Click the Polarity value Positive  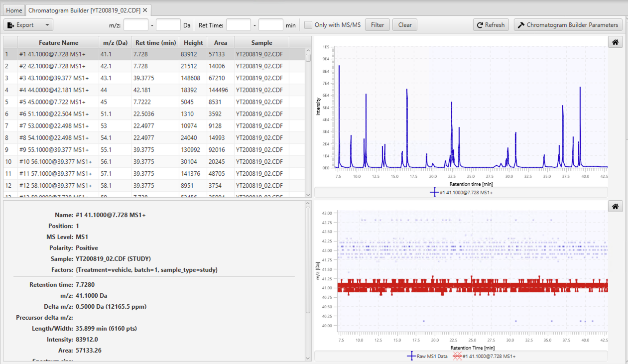(x=87, y=248)
